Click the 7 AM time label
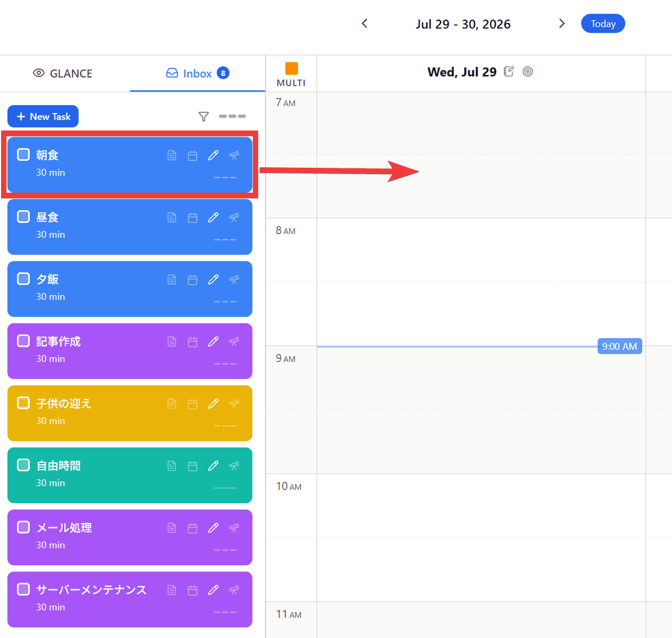This screenshot has height=638, width=672. point(286,103)
